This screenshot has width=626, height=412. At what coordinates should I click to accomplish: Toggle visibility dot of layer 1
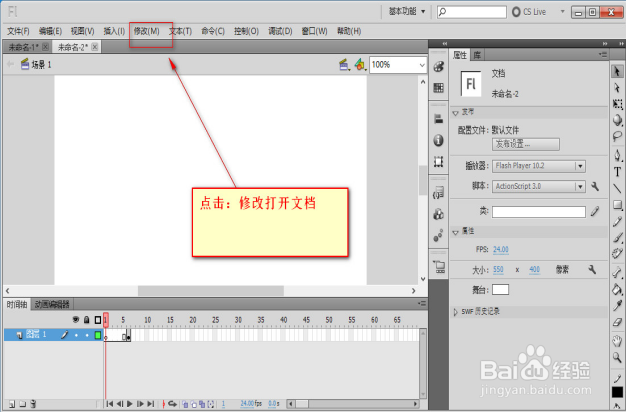(x=76, y=335)
